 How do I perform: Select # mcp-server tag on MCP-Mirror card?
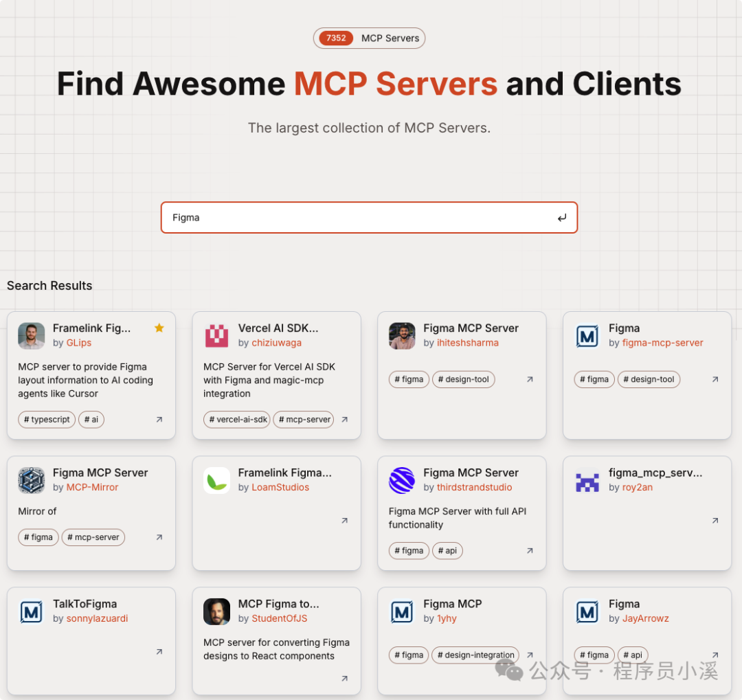click(x=93, y=537)
